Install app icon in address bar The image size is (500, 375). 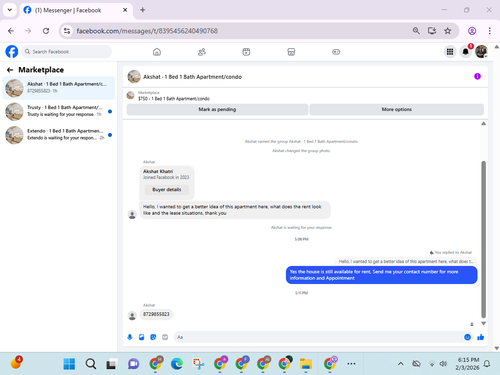(432, 31)
